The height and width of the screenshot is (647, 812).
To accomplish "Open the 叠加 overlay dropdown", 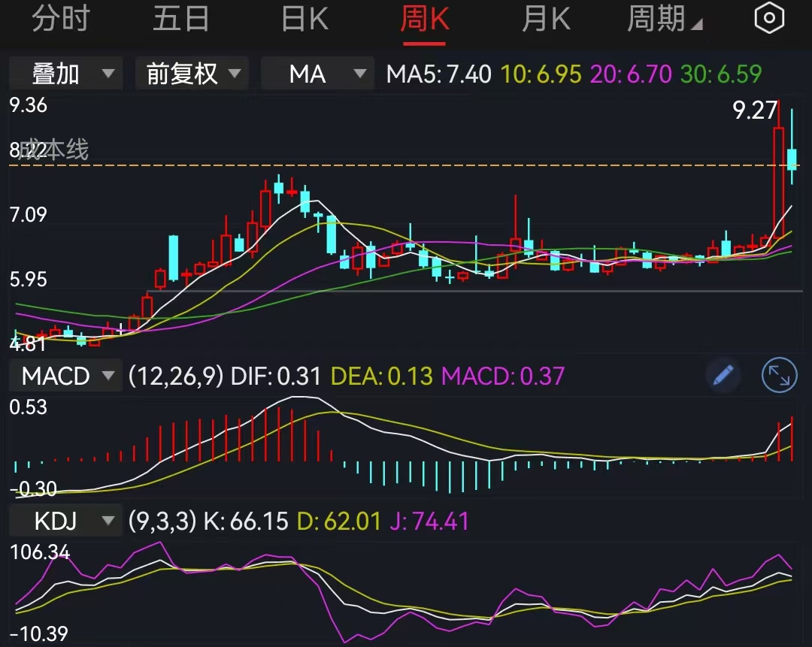I will 65,74.
